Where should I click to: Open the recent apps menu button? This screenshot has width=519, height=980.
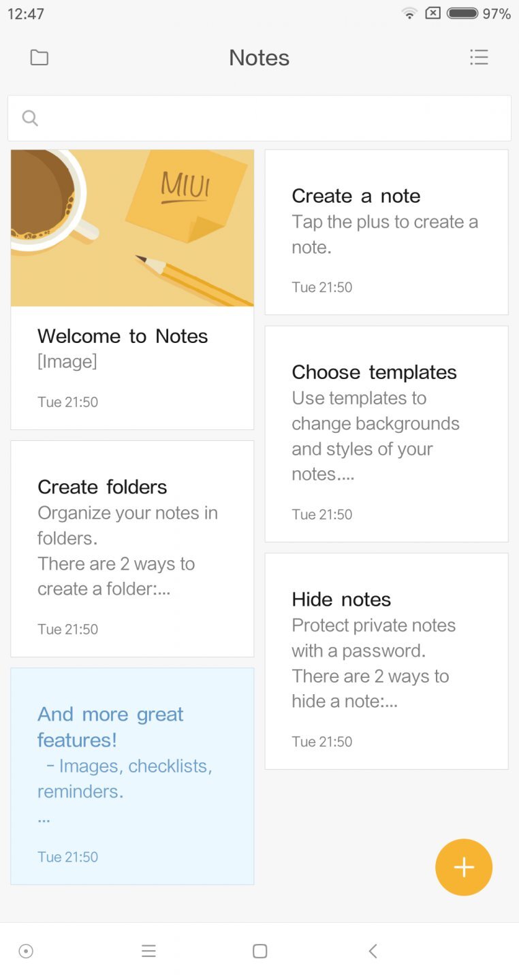(148, 951)
